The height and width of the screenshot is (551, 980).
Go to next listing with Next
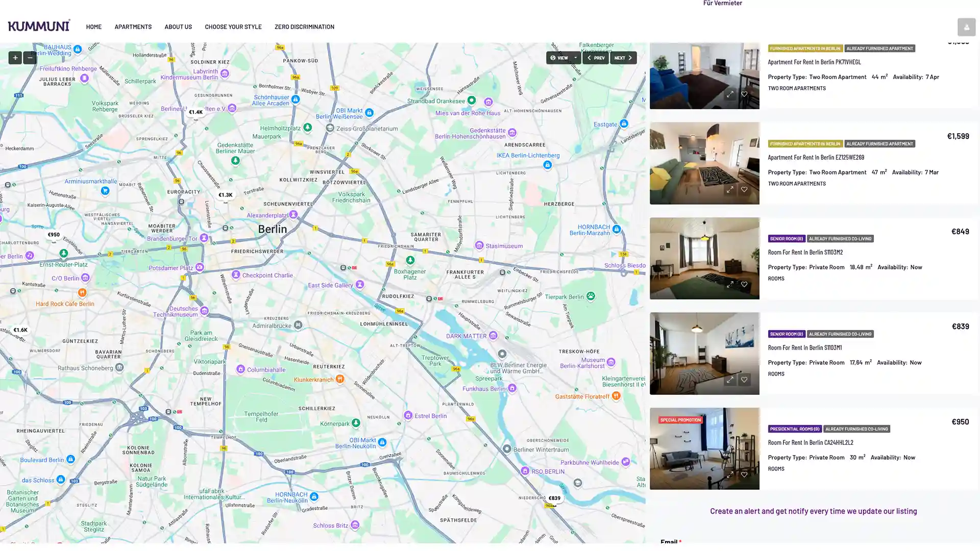pos(623,58)
